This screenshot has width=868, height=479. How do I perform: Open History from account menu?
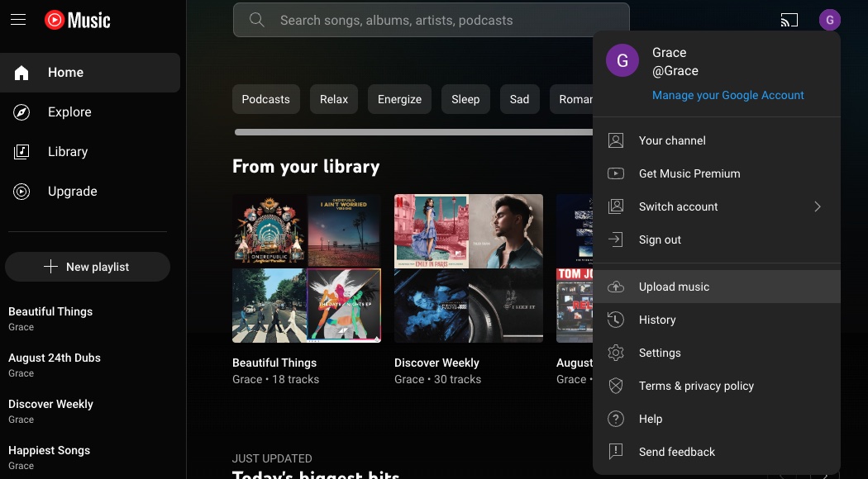717,320
